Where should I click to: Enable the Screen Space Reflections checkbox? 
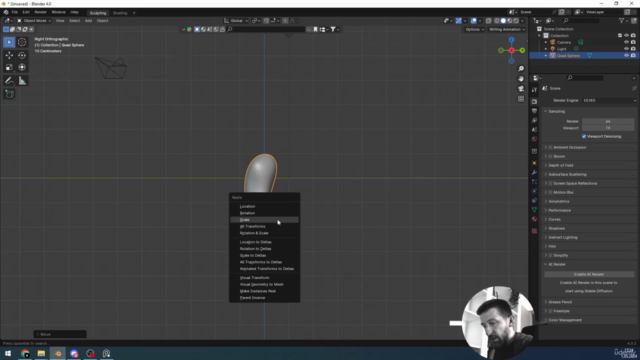click(550, 183)
